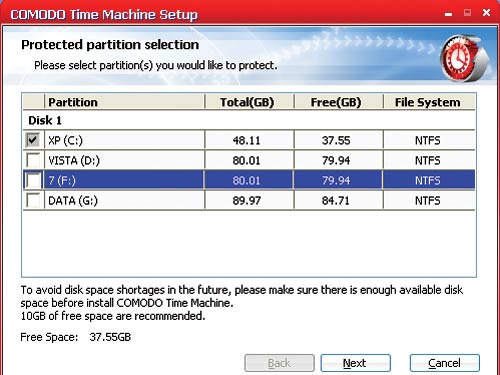Select the 7 (F:) partition name
The image size is (500, 375).
click(x=62, y=181)
